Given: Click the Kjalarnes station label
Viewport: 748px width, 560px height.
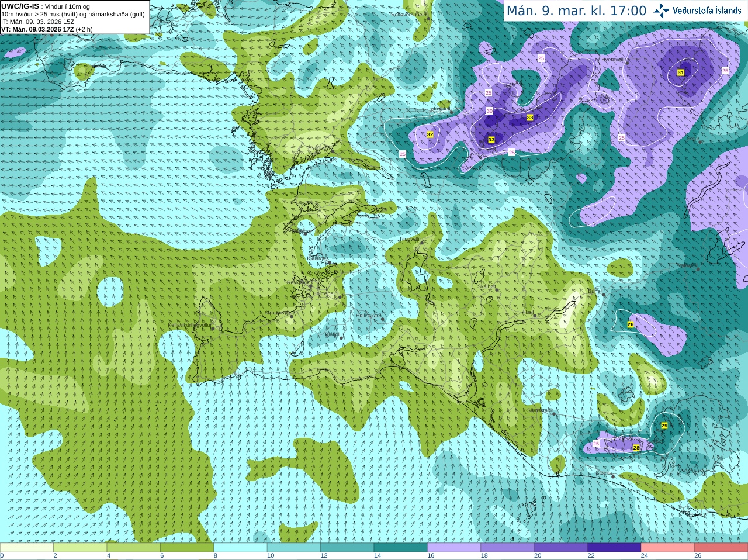Looking at the screenshot, I should [318, 258].
